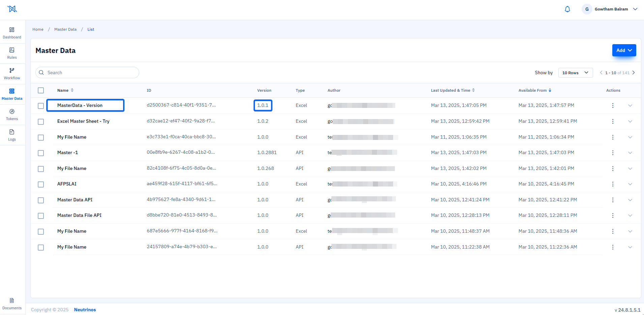Open the notifications bell
This screenshot has height=315, width=644.
pos(567,9)
